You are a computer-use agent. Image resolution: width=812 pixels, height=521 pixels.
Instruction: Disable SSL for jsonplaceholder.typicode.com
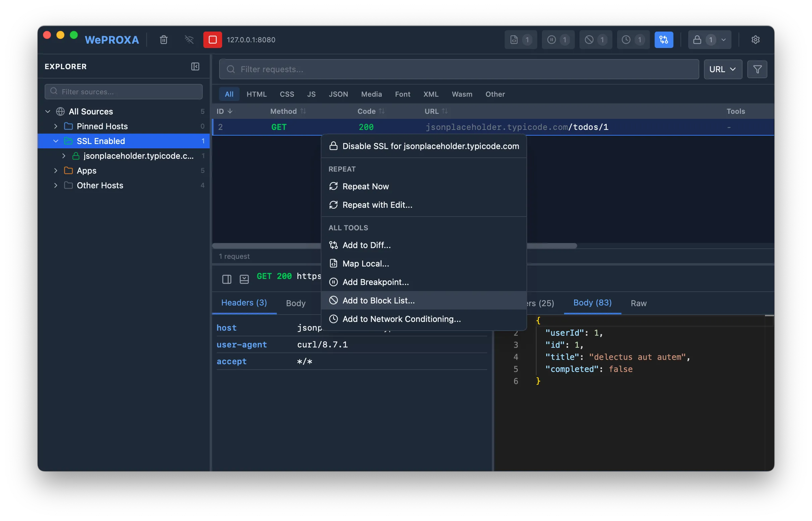click(x=431, y=146)
